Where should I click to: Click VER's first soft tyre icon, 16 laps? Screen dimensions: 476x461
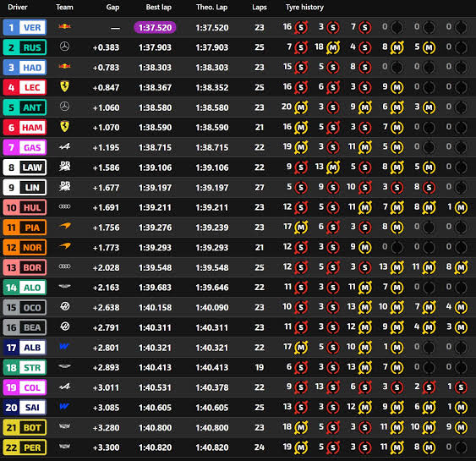pos(301,28)
